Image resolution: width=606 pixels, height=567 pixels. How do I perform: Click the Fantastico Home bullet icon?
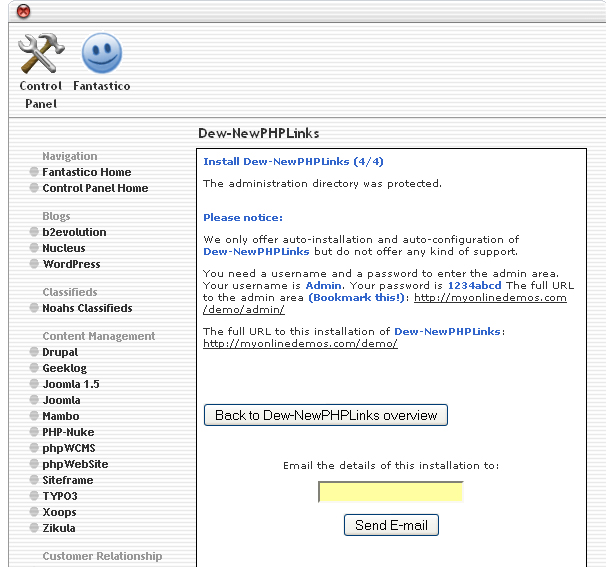tap(34, 172)
